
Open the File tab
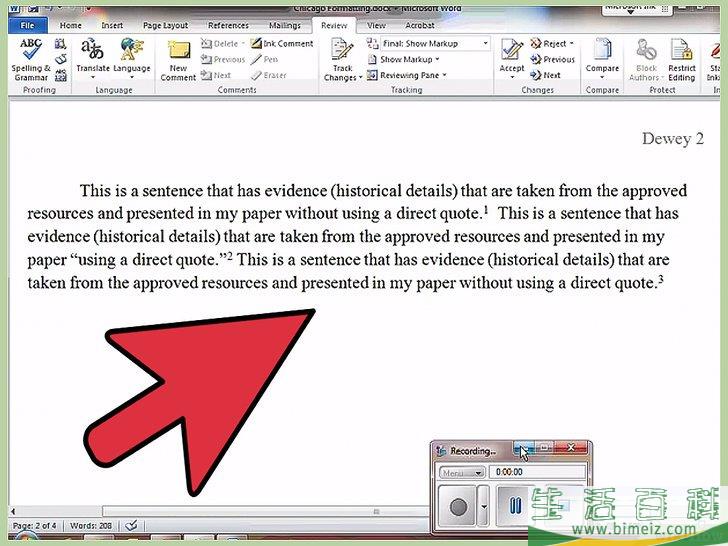(x=27, y=26)
